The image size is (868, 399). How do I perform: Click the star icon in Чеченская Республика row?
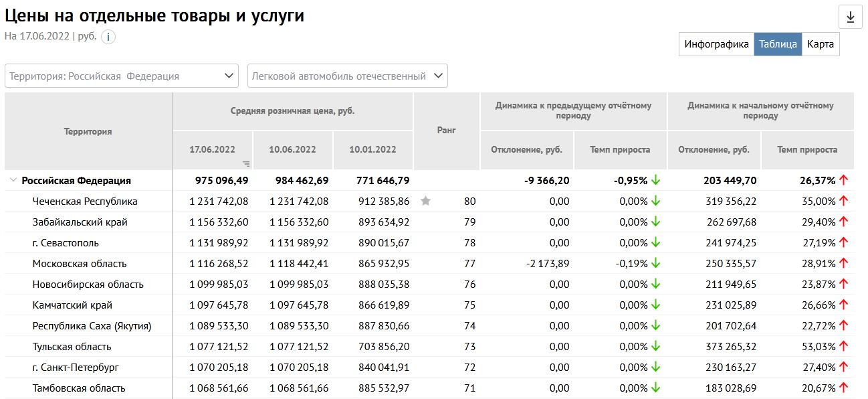(425, 201)
